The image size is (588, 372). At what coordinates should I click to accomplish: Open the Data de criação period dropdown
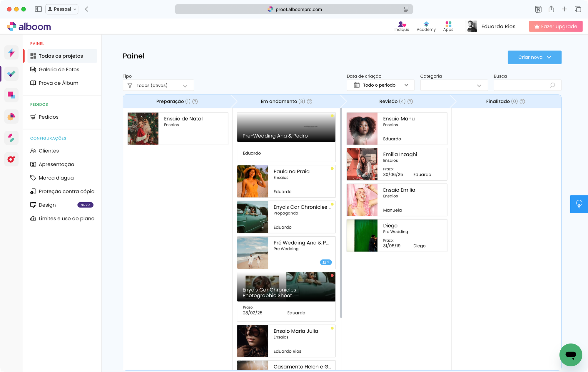380,85
